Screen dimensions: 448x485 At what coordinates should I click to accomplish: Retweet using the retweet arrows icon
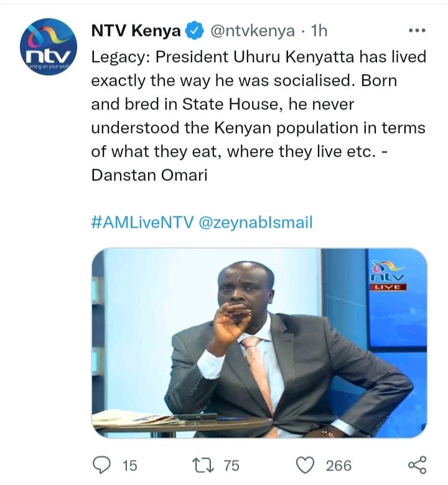203,465
